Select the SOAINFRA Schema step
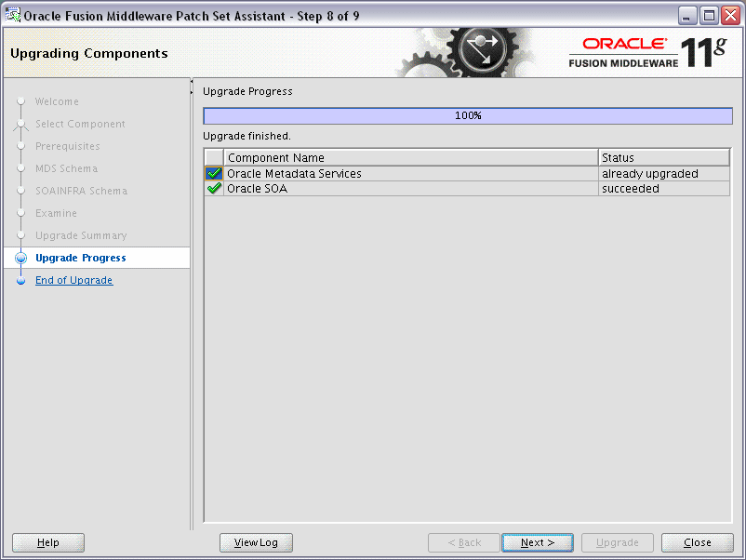746x560 pixels. tap(81, 192)
